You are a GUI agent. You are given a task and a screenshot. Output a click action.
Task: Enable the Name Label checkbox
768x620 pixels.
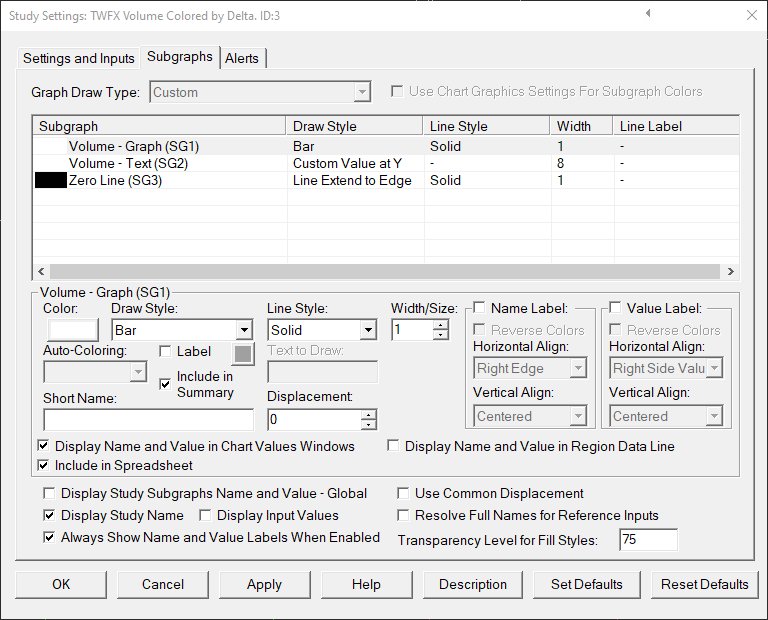coord(480,308)
